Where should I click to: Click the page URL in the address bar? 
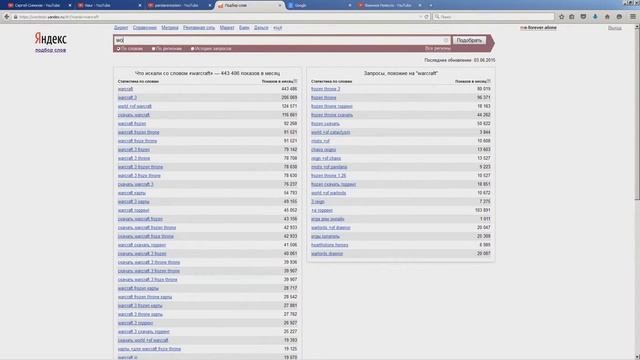click(x=59, y=17)
